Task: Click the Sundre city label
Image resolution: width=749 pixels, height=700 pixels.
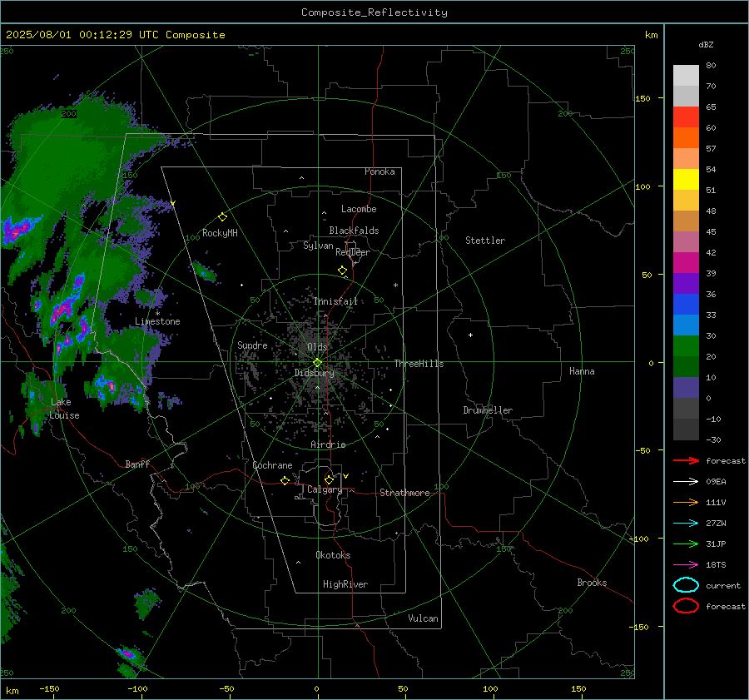Action: tap(252, 345)
